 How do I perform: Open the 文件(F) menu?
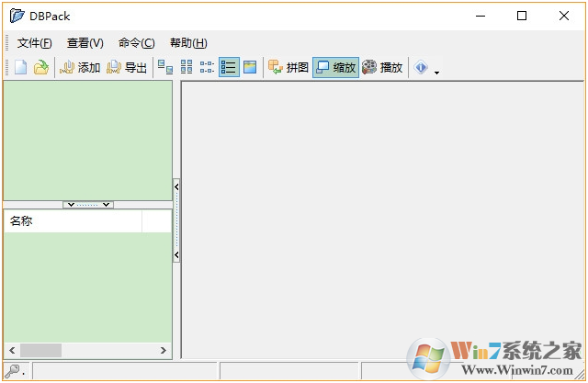coord(35,42)
